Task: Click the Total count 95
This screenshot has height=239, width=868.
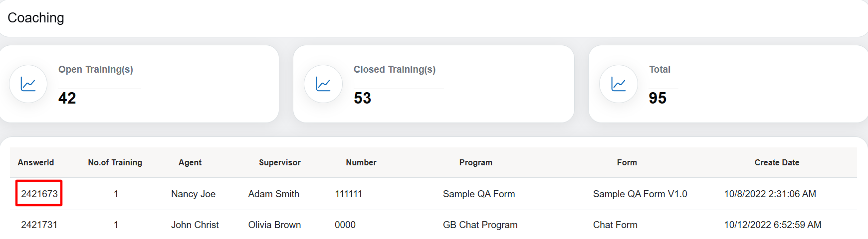Action: [x=657, y=98]
